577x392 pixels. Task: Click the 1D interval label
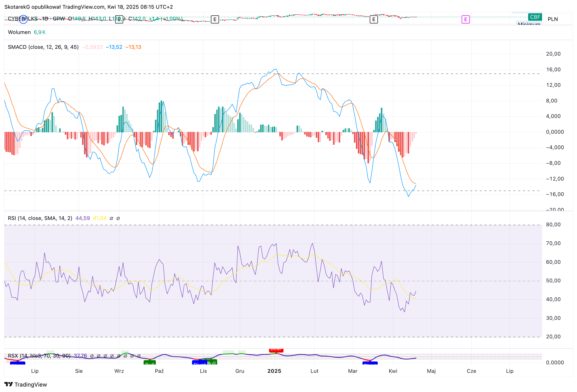coord(45,19)
